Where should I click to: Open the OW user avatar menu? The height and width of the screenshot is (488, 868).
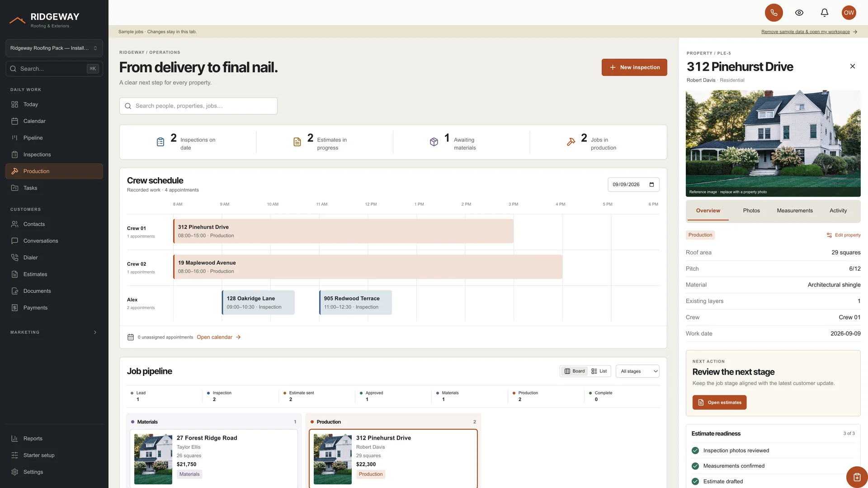[849, 13]
